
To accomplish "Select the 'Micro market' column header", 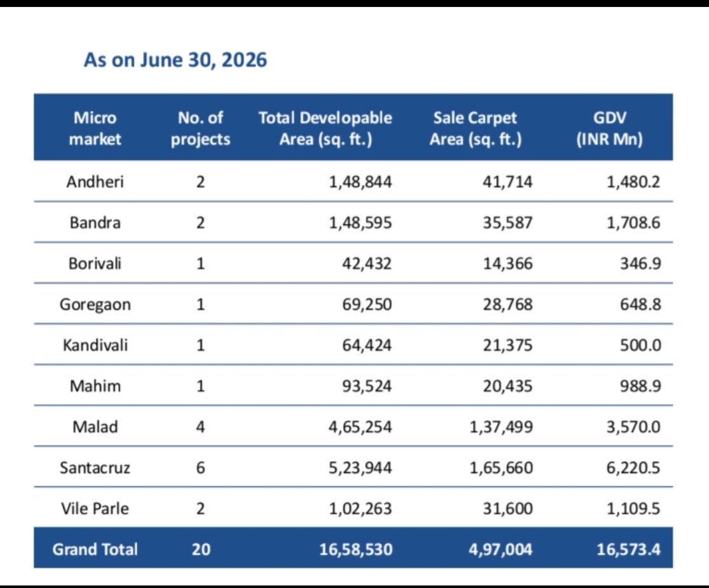I will click(95, 128).
